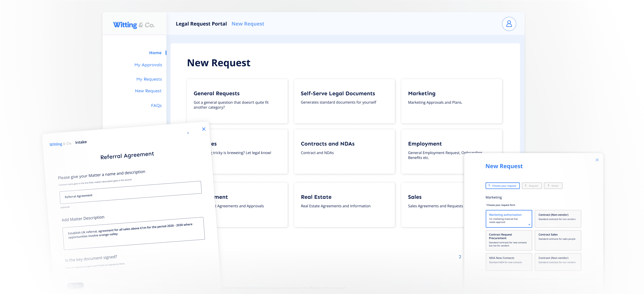Switch to step 2 Request tab
The height and width of the screenshot is (294, 644).
[532, 186]
